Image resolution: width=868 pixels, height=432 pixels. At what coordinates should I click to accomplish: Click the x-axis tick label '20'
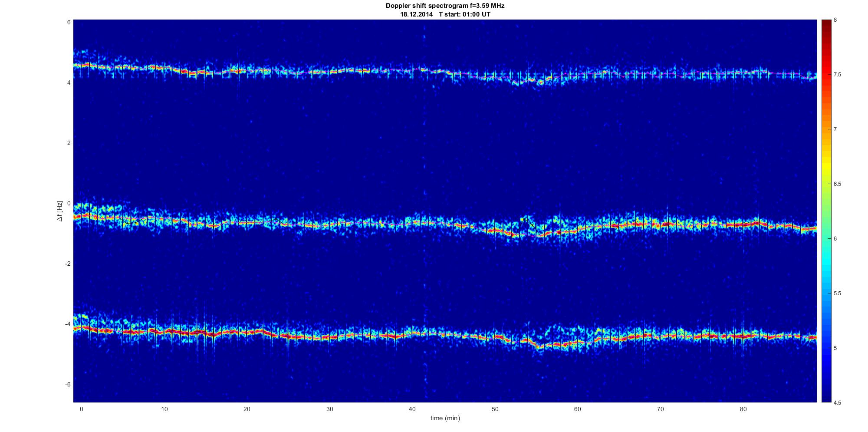point(247,409)
